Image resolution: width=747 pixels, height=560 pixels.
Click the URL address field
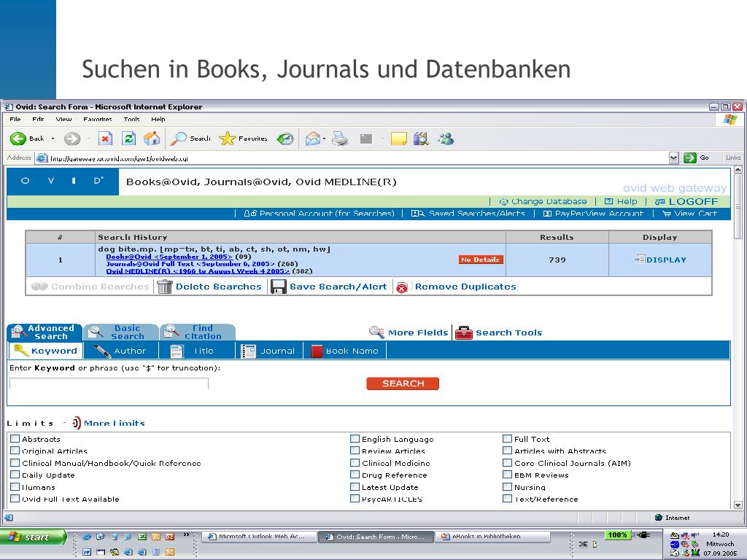pos(352,158)
